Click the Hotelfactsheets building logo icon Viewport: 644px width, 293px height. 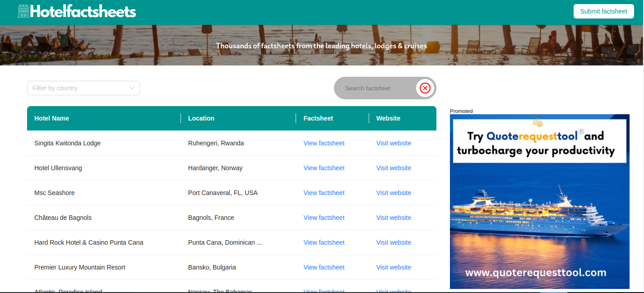23,11
